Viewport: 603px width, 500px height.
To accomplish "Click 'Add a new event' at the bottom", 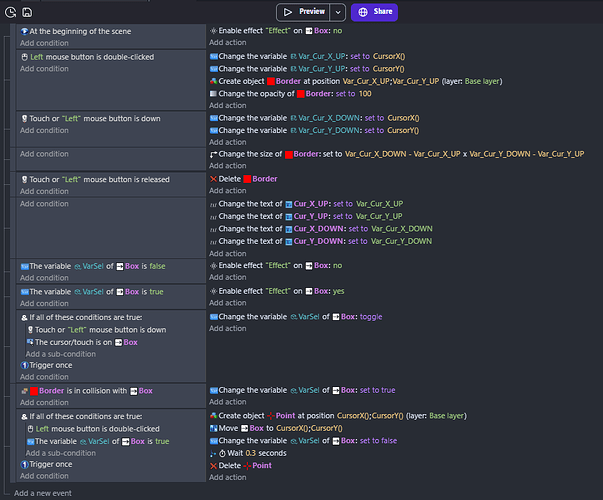I will click(43, 493).
